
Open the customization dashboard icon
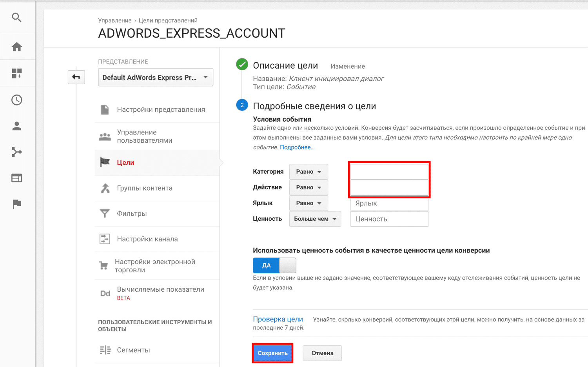click(x=16, y=73)
